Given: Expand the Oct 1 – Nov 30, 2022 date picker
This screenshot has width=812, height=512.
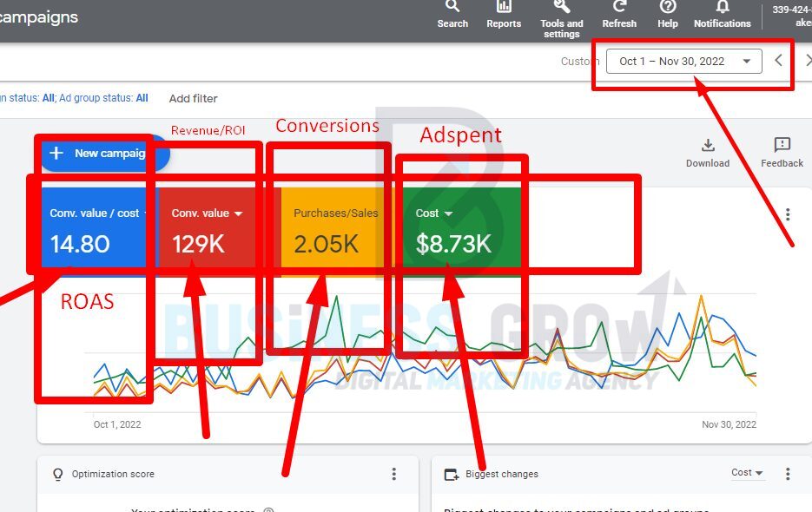Looking at the screenshot, I should coord(684,61).
